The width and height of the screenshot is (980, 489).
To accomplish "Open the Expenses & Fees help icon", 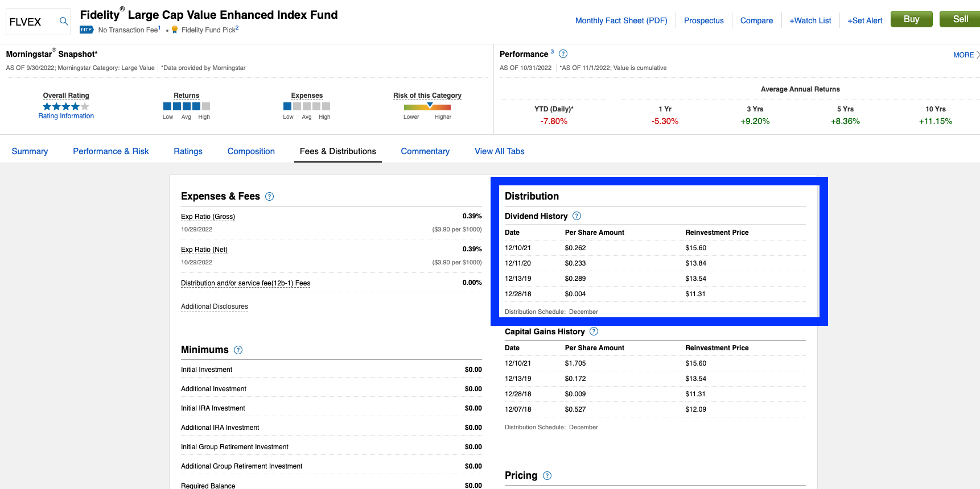I will tap(270, 197).
